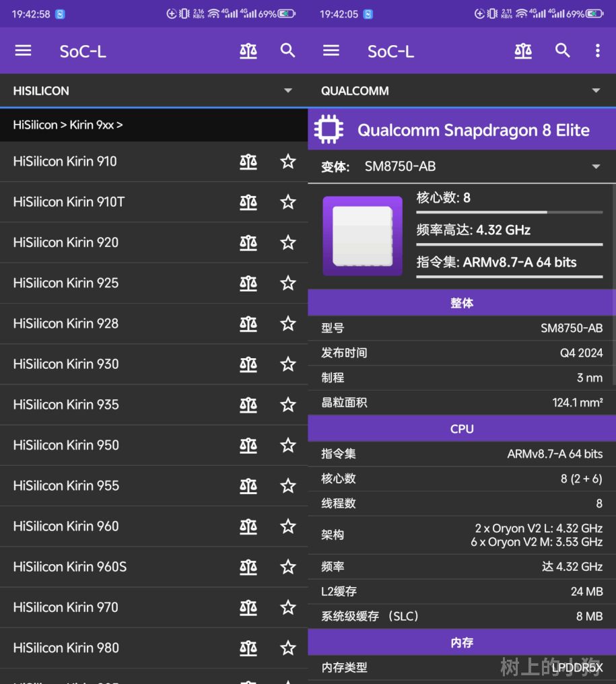Tap the search icon in right panel
The height and width of the screenshot is (684, 616).
563,51
